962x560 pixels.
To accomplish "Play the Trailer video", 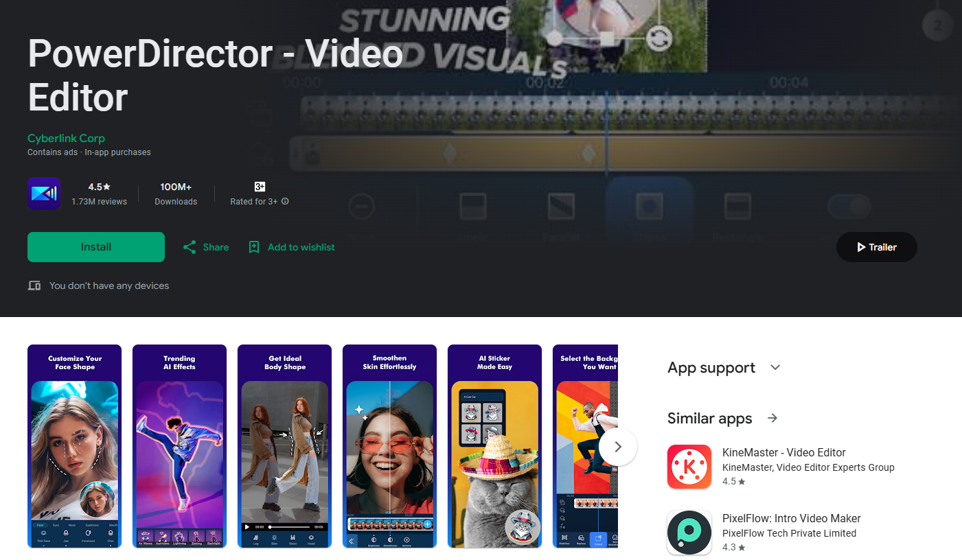I will coord(876,247).
